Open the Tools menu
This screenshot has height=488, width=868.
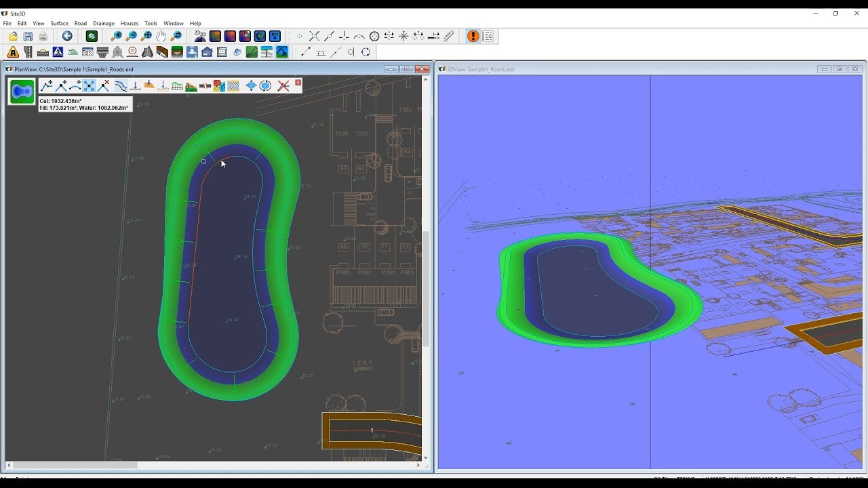[x=151, y=23]
